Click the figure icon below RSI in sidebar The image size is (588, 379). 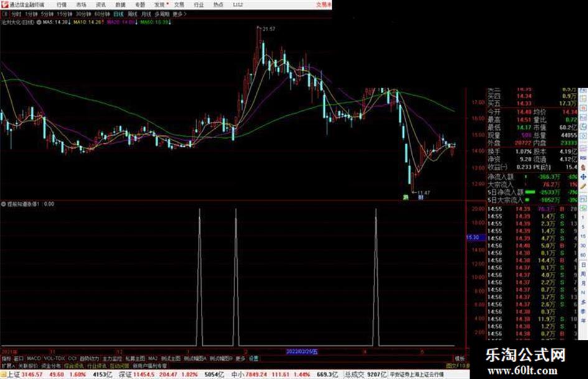coord(583,167)
